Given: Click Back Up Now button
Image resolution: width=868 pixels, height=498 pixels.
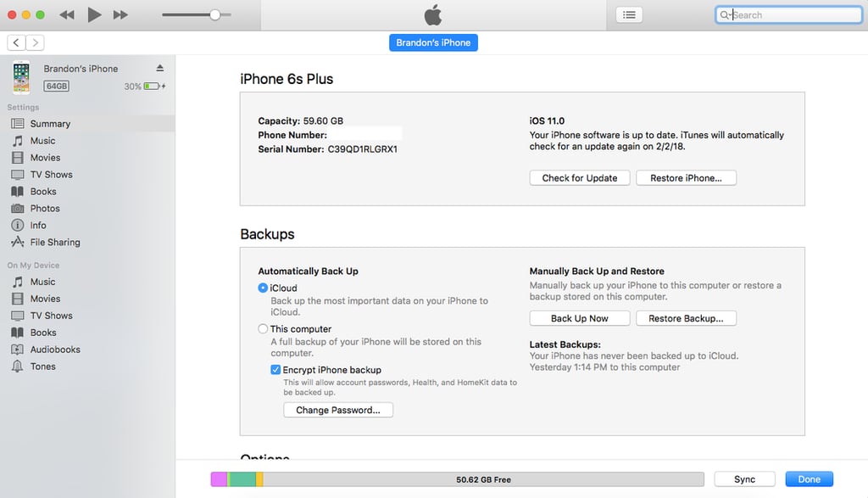Looking at the screenshot, I should pos(580,318).
